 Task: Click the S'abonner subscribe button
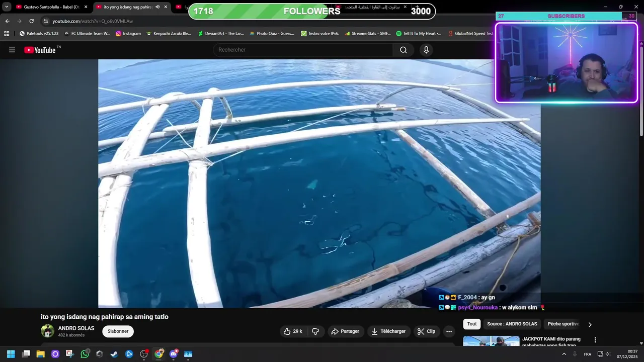pyautogui.click(x=118, y=331)
